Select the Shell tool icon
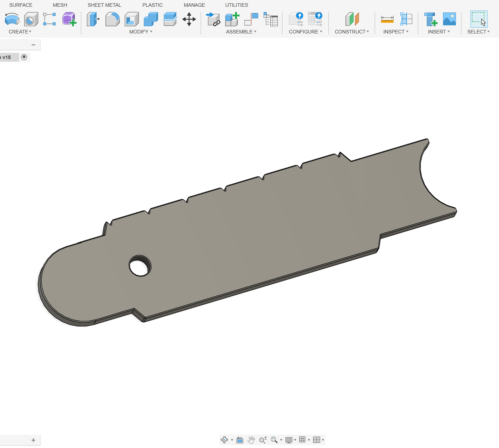 [x=132, y=19]
